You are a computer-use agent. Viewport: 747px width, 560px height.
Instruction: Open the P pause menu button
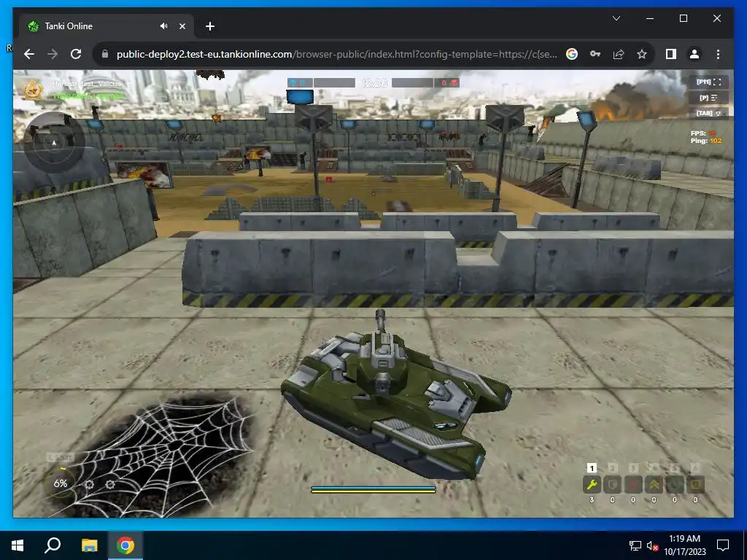click(x=709, y=98)
